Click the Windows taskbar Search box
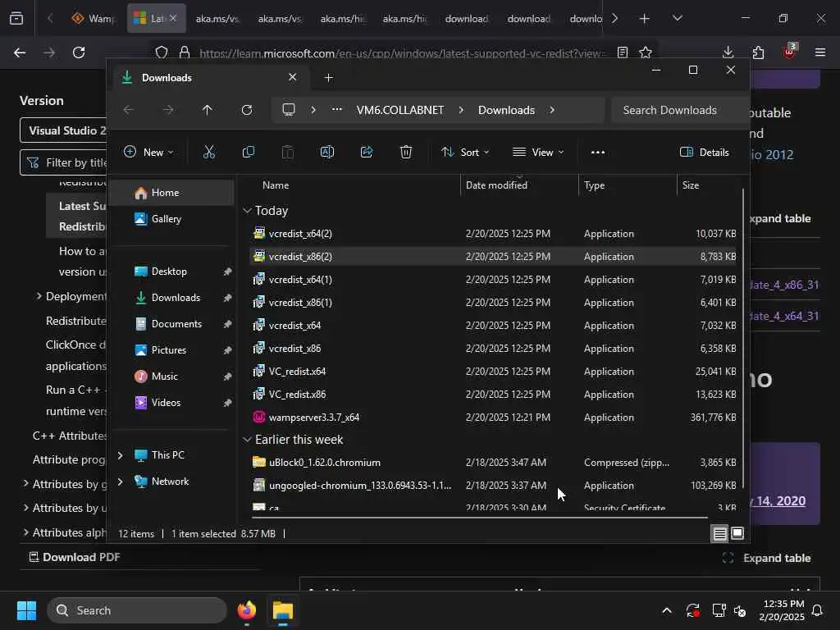 pos(137,610)
